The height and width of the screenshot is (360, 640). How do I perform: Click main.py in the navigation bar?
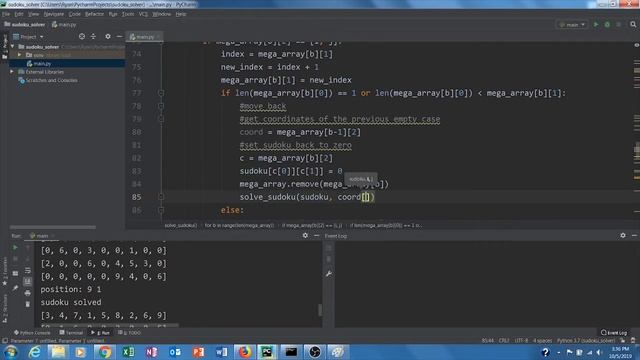[64, 24]
